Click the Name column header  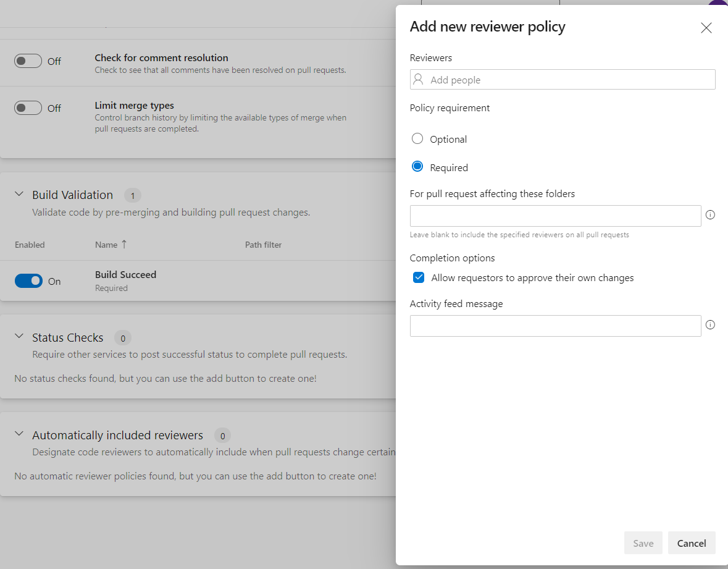click(x=106, y=245)
